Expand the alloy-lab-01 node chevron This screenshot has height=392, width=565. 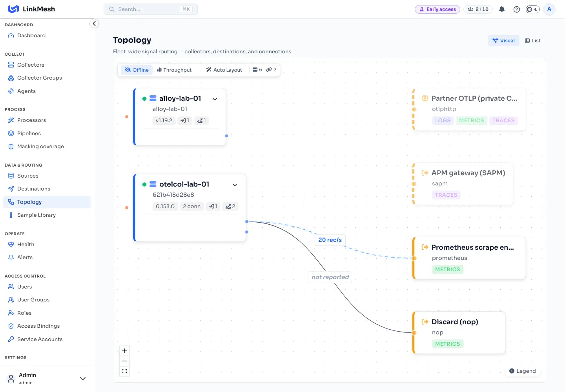tap(215, 99)
